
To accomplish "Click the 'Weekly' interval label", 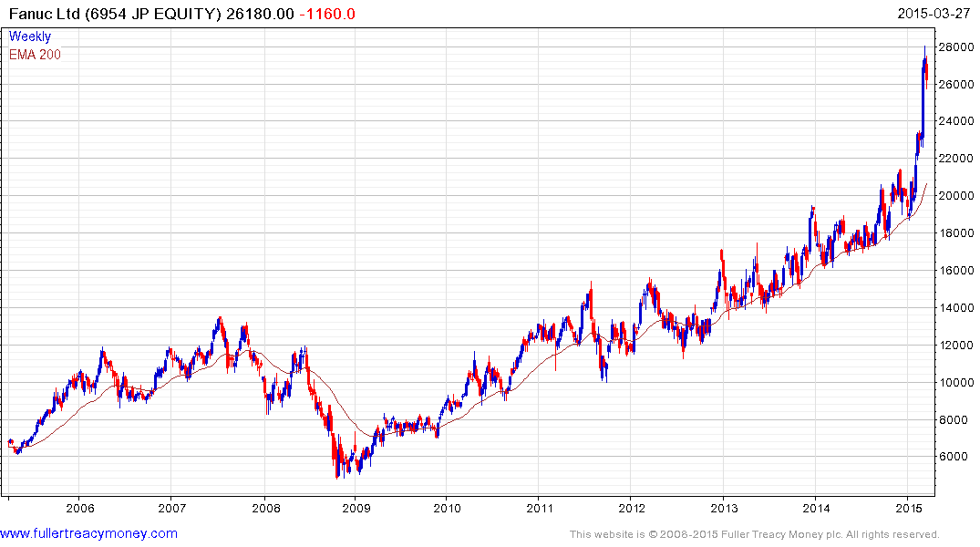I will (29, 36).
